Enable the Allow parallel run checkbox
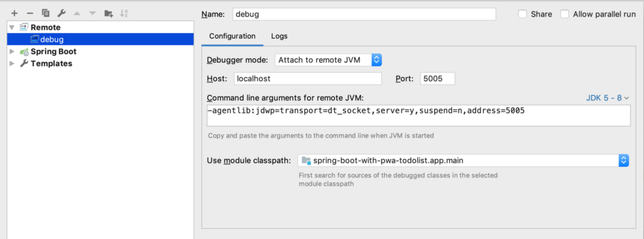Screen dimensions: 644x239 pos(565,14)
